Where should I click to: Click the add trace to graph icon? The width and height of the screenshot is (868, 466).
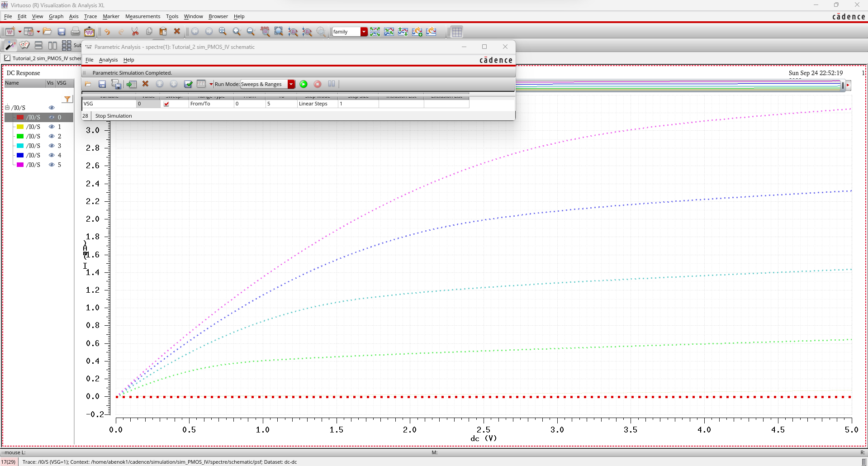tap(417, 32)
